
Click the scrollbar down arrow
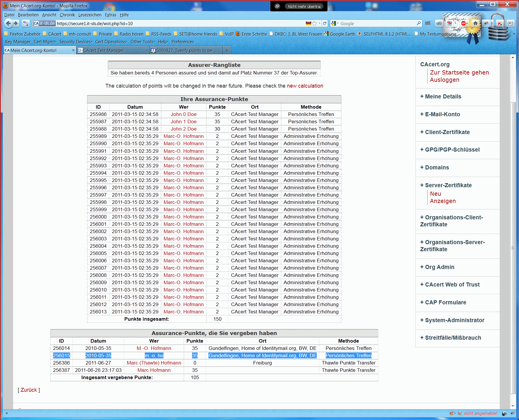(513, 406)
